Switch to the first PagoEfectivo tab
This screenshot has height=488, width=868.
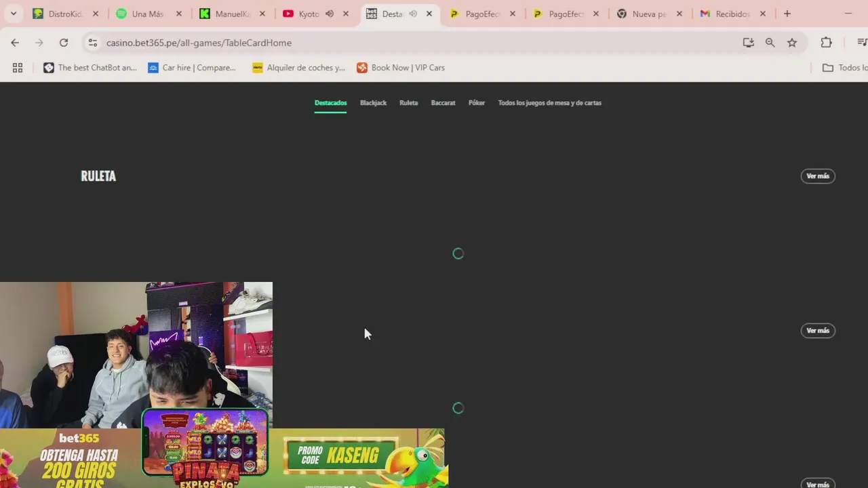[x=481, y=14]
